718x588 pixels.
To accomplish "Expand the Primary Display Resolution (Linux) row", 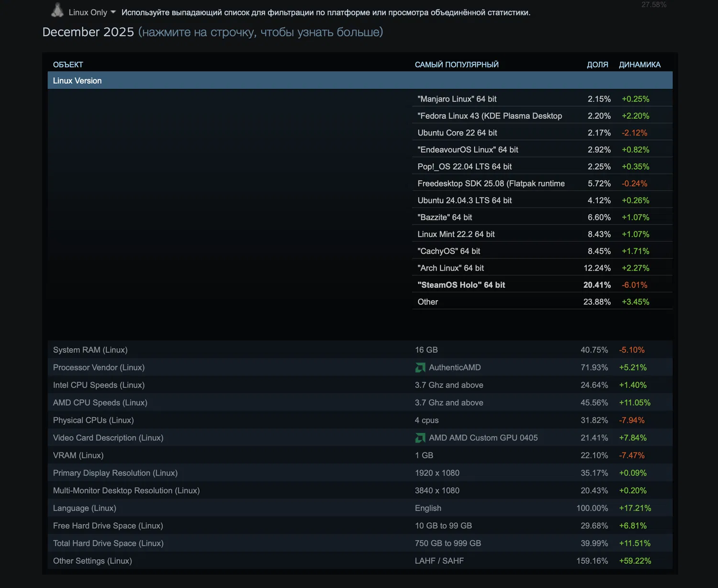I will coord(360,473).
